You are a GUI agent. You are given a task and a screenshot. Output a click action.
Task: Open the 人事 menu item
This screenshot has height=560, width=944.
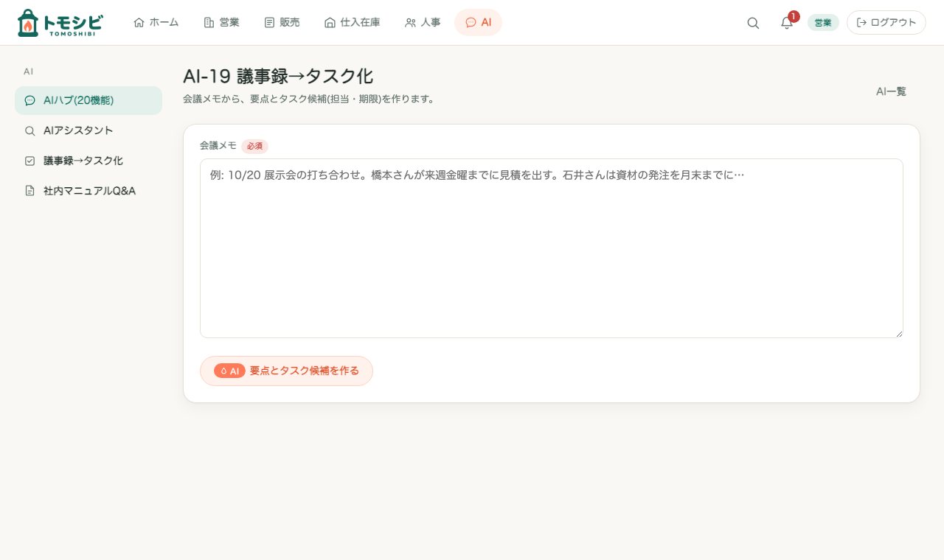[x=423, y=22]
